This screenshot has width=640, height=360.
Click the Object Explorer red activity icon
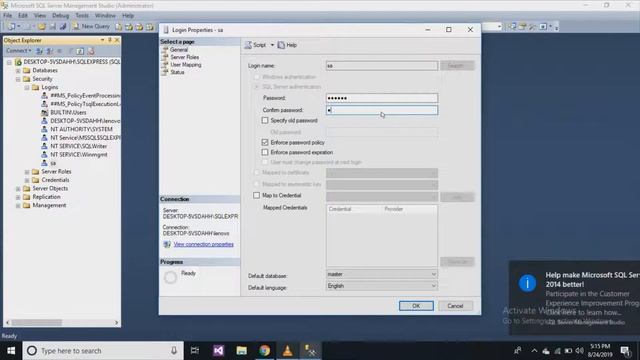point(91,51)
